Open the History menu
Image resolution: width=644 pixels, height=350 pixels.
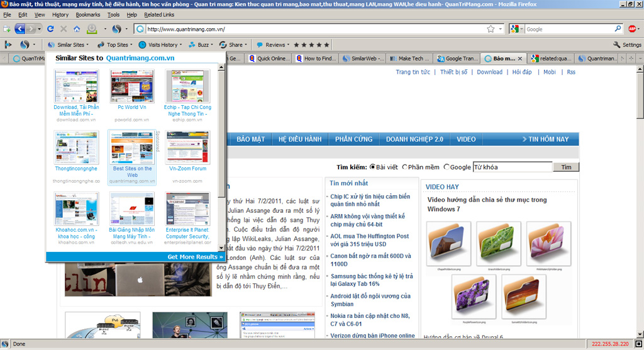coord(60,14)
